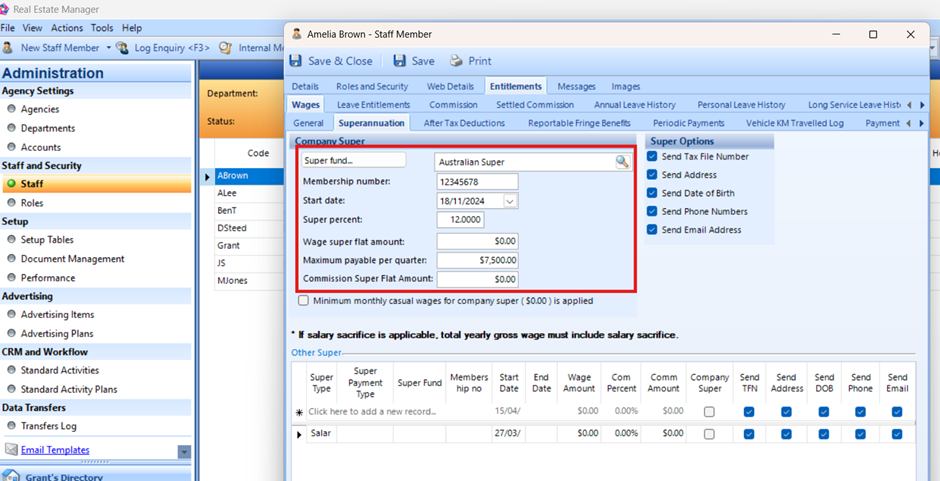This screenshot has height=481, width=940.
Task: Expand the Salar row in Other Super
Action: coord(299,434)
